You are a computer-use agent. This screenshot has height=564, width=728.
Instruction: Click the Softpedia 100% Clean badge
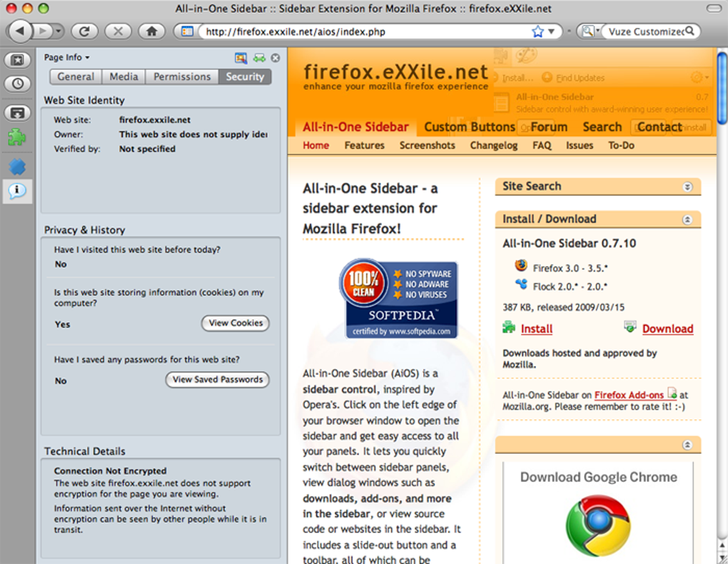point(398,298)
